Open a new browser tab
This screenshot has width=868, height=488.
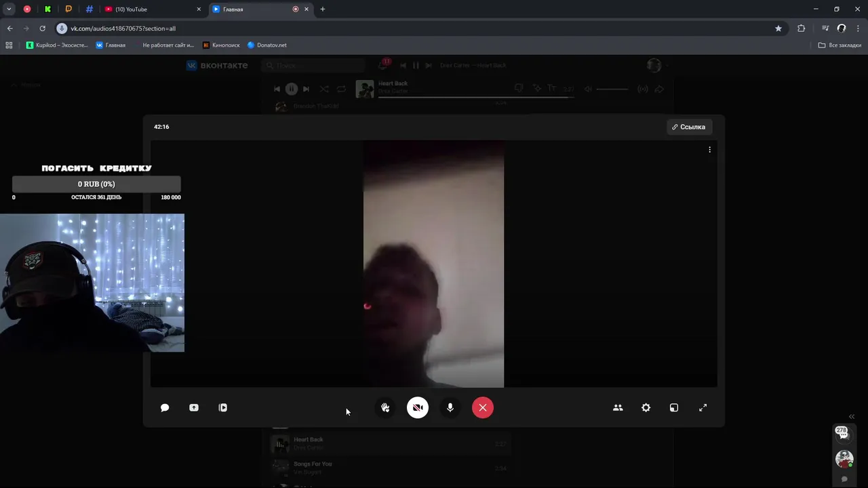coord(323,9)
